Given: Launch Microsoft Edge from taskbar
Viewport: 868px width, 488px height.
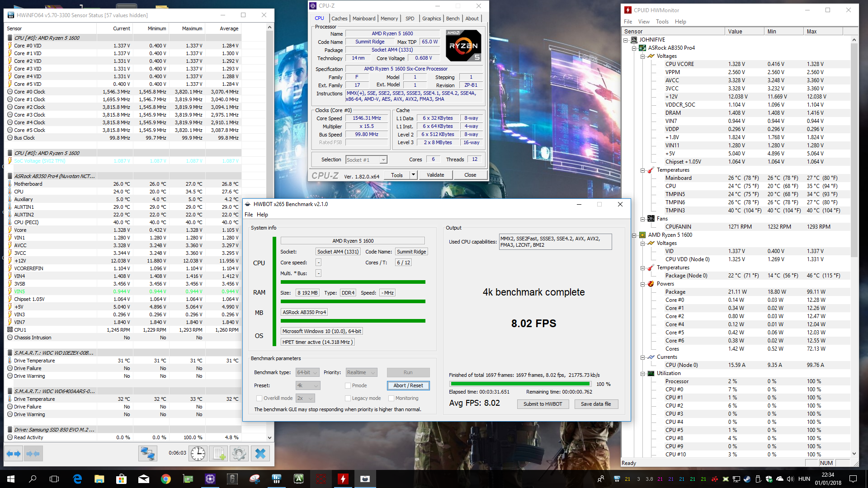Looking at the screenshot, I should point(77,479).
